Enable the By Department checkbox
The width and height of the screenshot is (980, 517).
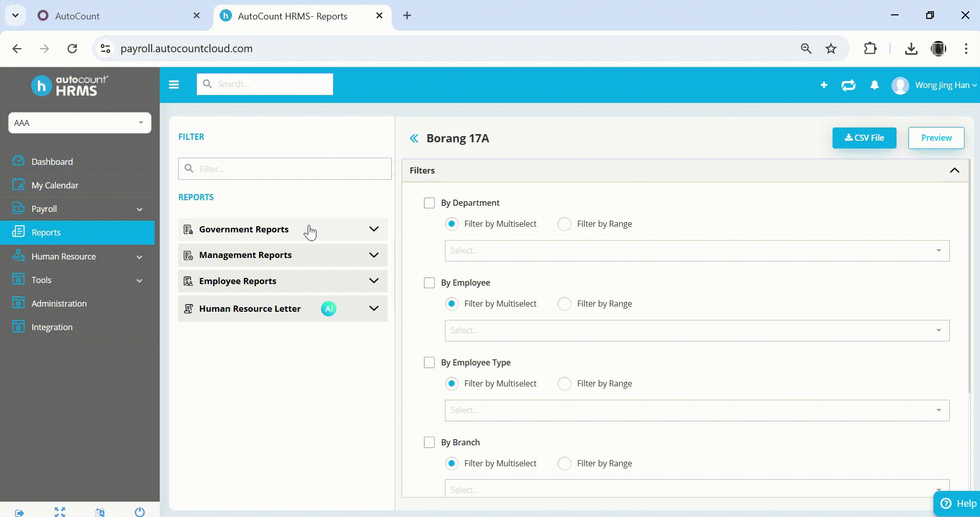[x=429, y=203]
